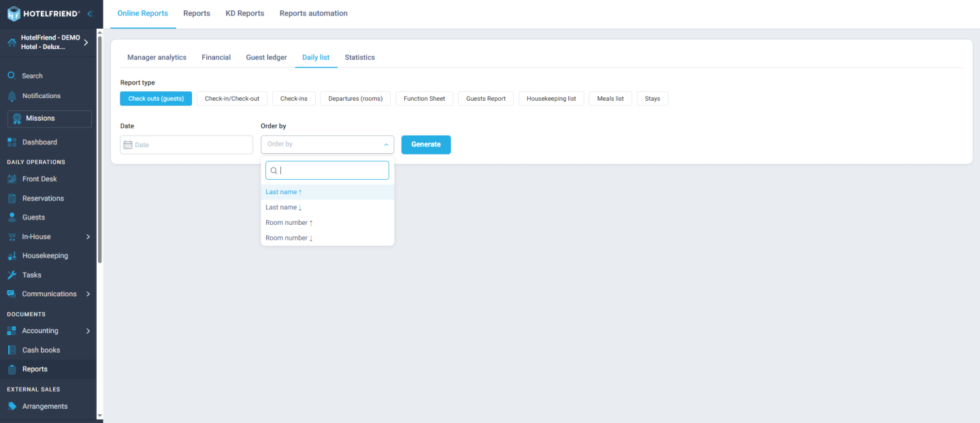This screenshot has width=980, height=423.
Task: Select Room number ascending option
Action: pyautogui.click(x=327, y=223)
